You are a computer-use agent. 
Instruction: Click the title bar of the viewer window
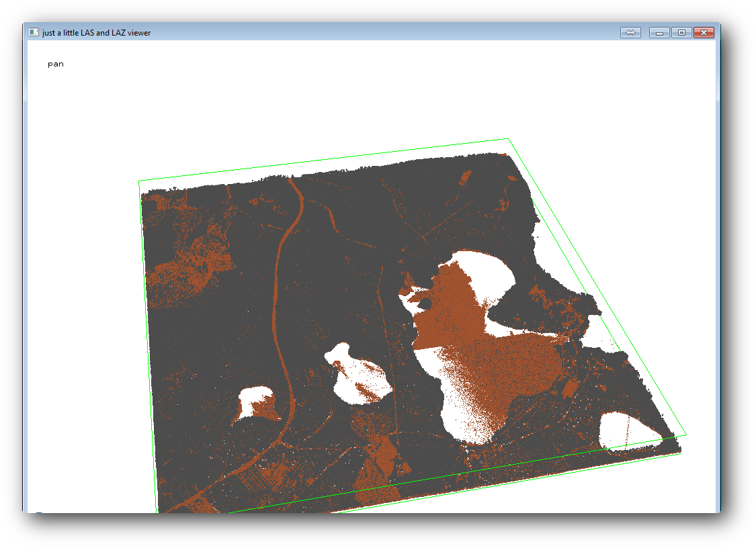(336, 32)
